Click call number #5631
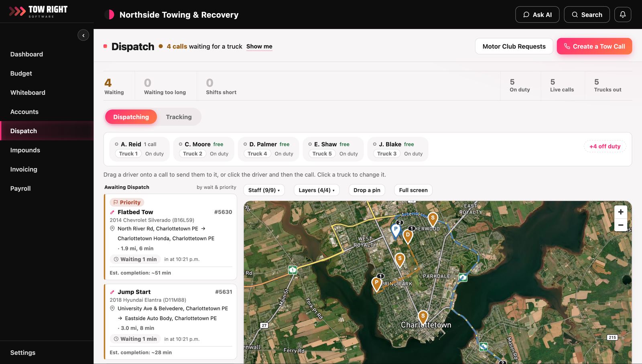 pyautogui.click(x=223, y=292)
